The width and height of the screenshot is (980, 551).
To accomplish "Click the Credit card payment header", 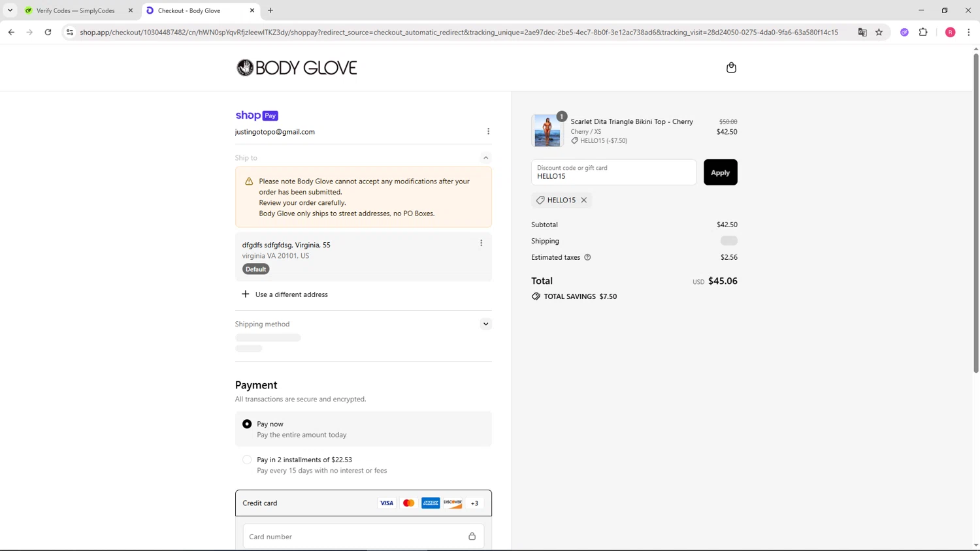I will (363, 503).
